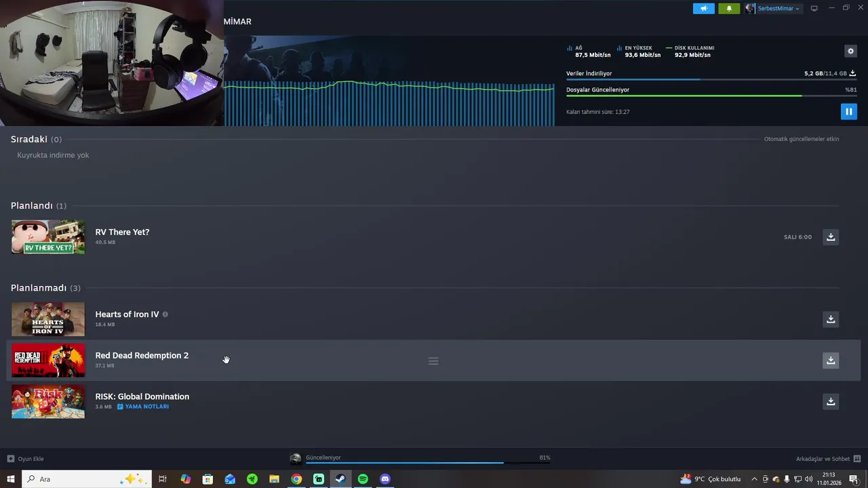Screen dimensions: 868x488
Task: Open the RV There Yet? game thumbnail
Action: pyautogui.click(x=48, y=237)
